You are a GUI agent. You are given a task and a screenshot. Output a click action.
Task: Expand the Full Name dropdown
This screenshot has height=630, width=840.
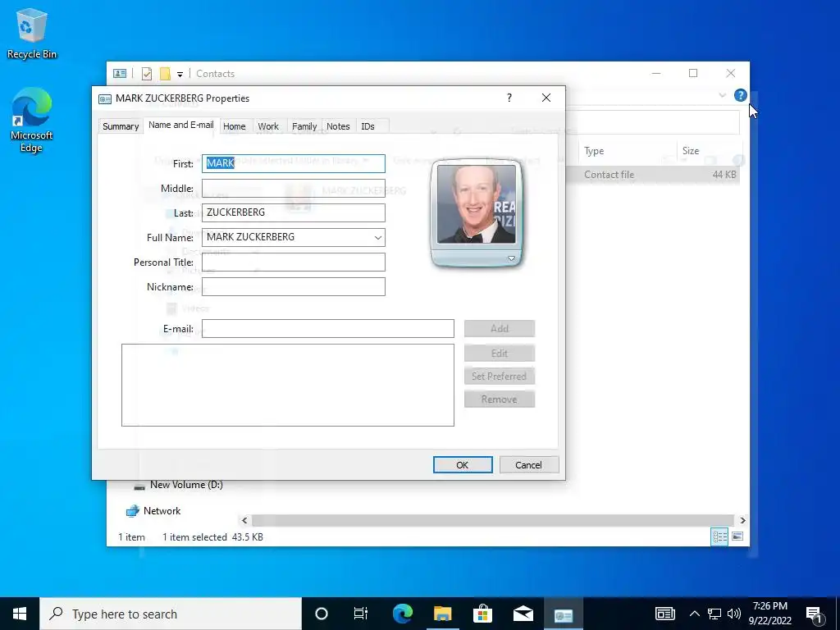[x=377, y=237]
